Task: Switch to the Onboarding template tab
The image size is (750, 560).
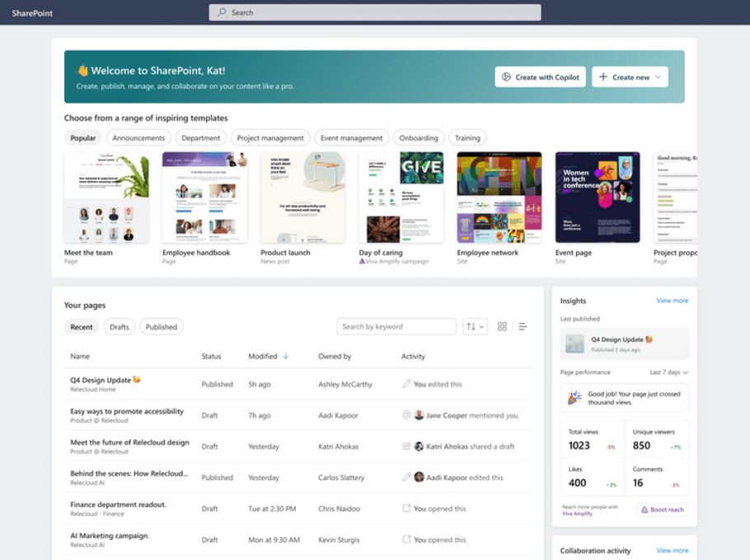Action: (x=419, y=138)
